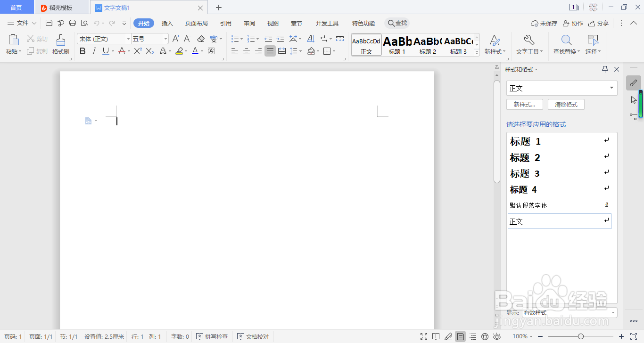Image resolution: width=644 pixels, height=343 pixels.
Task: Expand bullet list dropdown arrow
Action: [242, 39]
